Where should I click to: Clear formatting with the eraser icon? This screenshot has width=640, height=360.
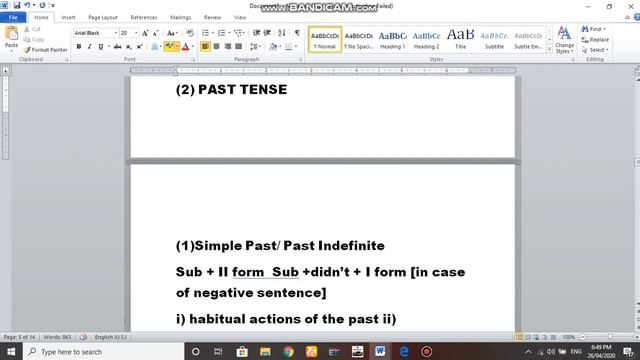(x=190, y=33)
